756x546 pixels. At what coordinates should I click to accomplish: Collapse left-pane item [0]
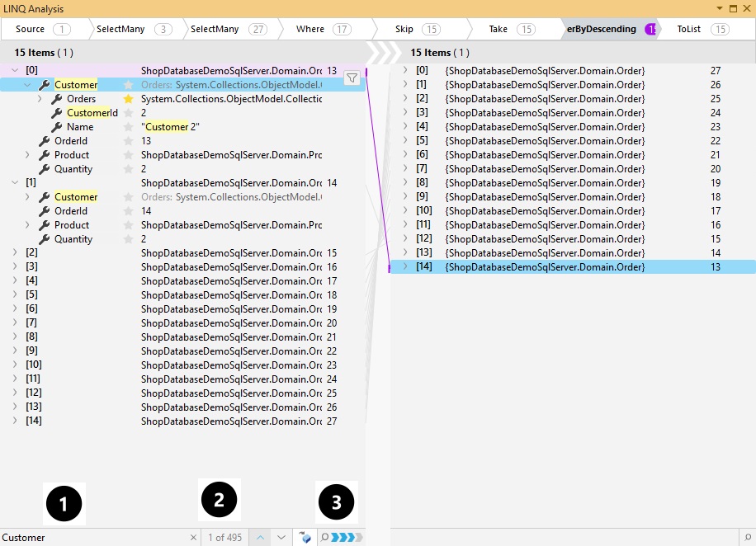point(15,70)
